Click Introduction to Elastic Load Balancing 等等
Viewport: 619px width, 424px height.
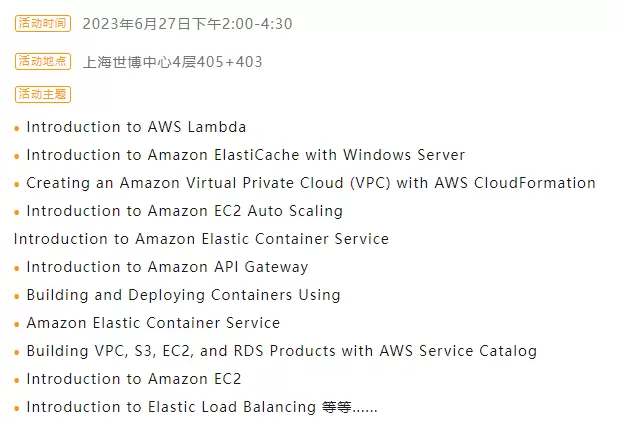point(201,407)
